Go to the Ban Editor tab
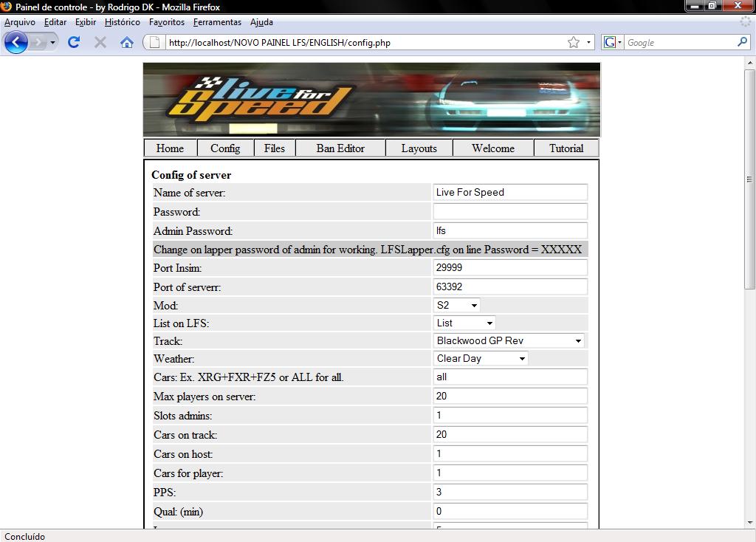Screen dimensions: 756x542 340,148
